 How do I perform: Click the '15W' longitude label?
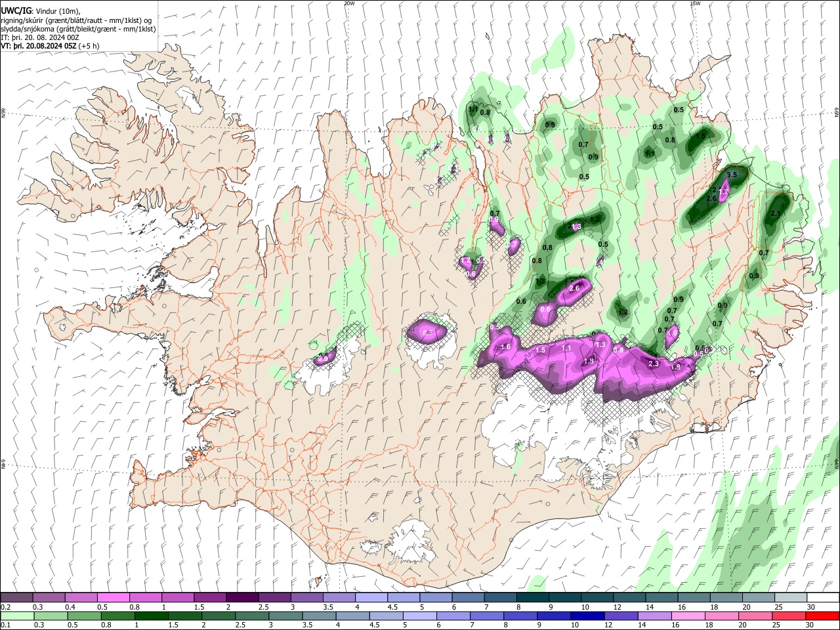[695, 3]
